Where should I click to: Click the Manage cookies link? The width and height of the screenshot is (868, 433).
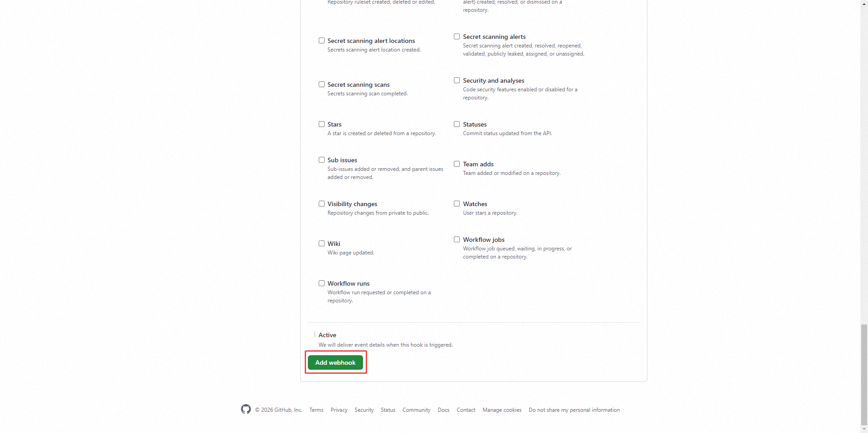click(x=502, y=410)
